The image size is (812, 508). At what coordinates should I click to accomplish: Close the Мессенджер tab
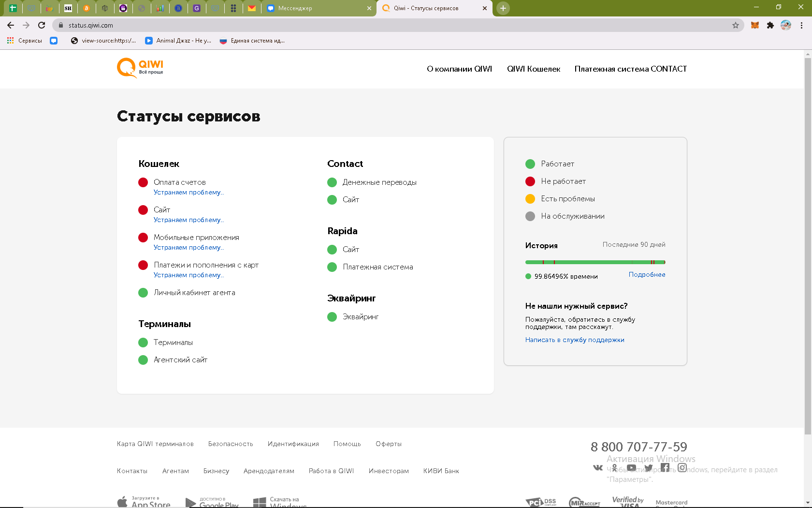pyautogui.click(x=369, y=8)
